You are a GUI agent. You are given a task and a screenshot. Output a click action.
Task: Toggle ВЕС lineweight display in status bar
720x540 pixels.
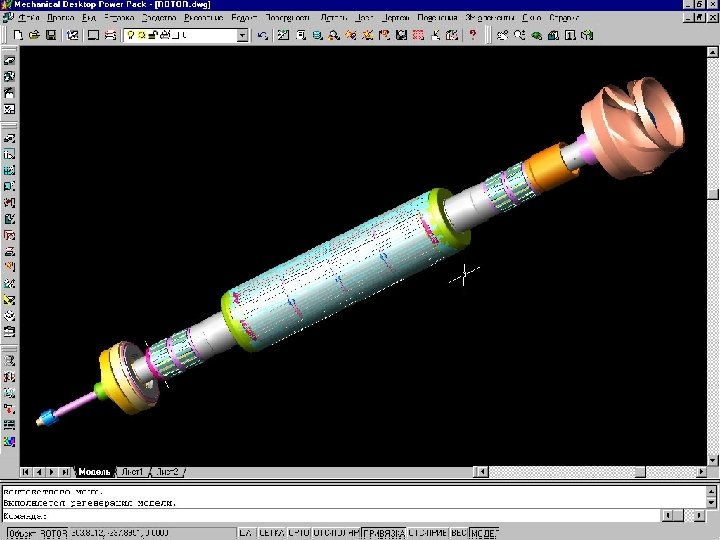coord(459,533)
